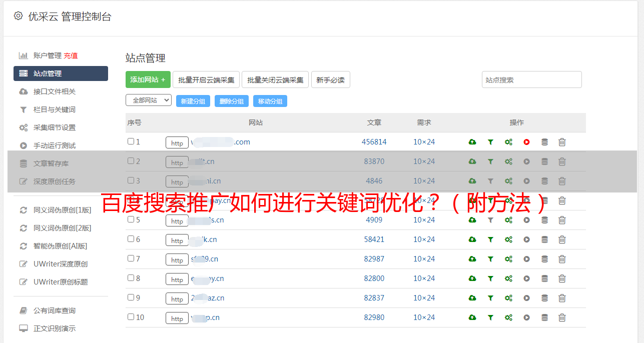This screenshot has width=644, height=343.
Task: Open article database icon in row 1
Action: (544, 142)
